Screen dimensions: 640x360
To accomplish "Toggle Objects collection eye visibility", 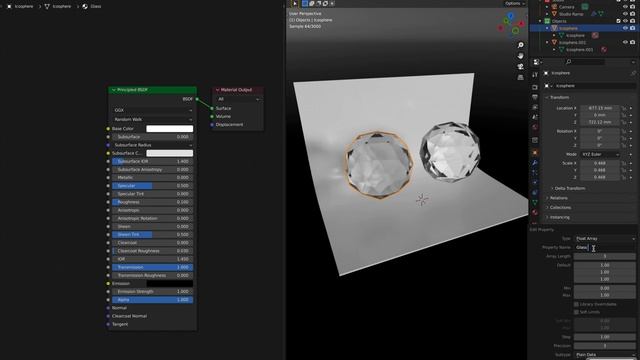I will point(625,21).
